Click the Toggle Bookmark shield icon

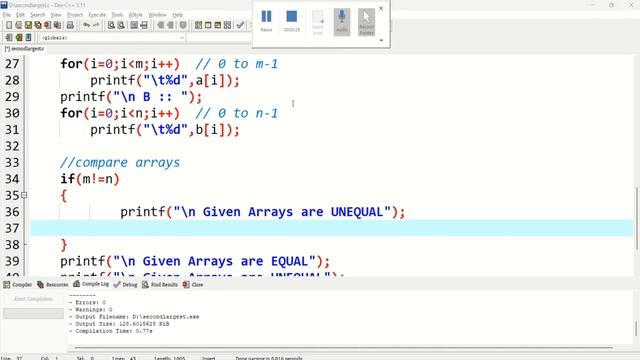183,25
